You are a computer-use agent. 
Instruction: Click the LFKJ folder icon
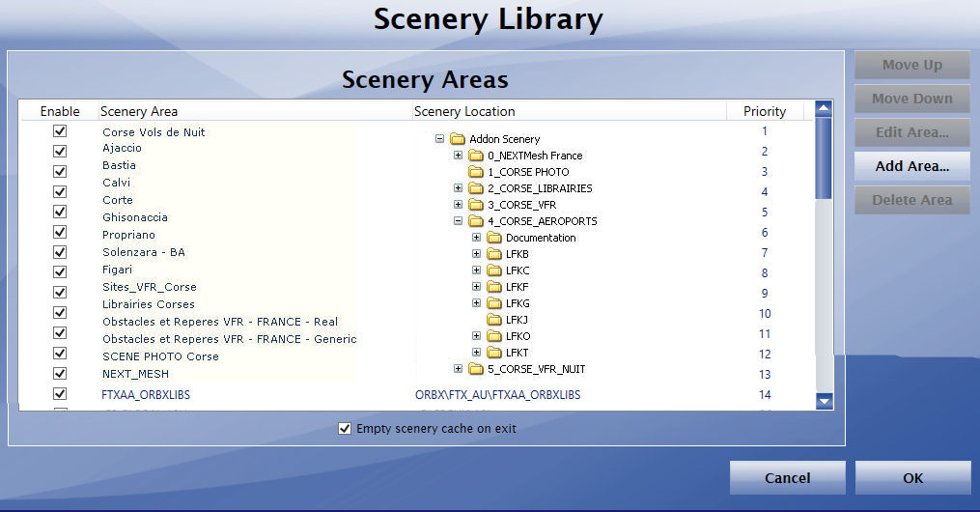click(x=494, y=320)
